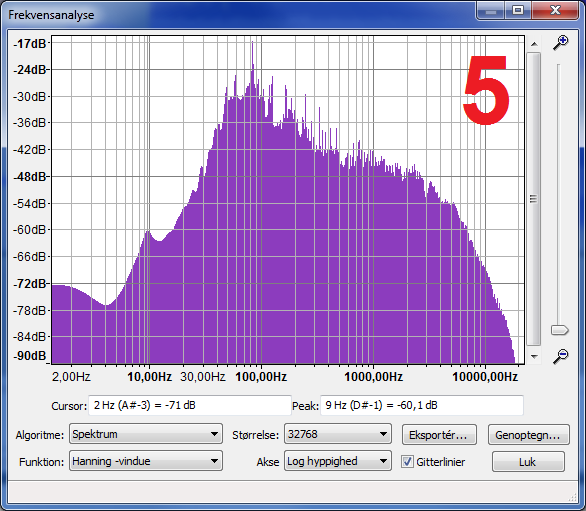This screenshot has width=586, height=511.
Task: Click the -24dB axis label
Action: [x=30, y=70]
